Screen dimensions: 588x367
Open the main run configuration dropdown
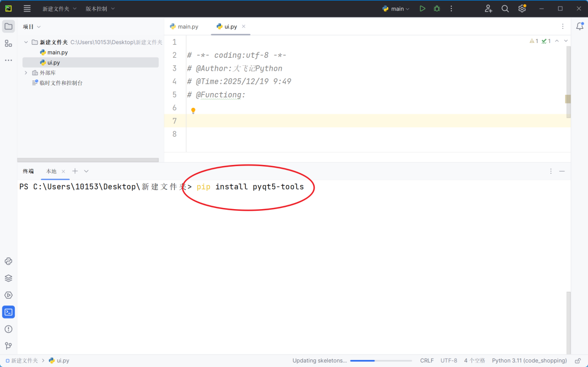(396, 9)
